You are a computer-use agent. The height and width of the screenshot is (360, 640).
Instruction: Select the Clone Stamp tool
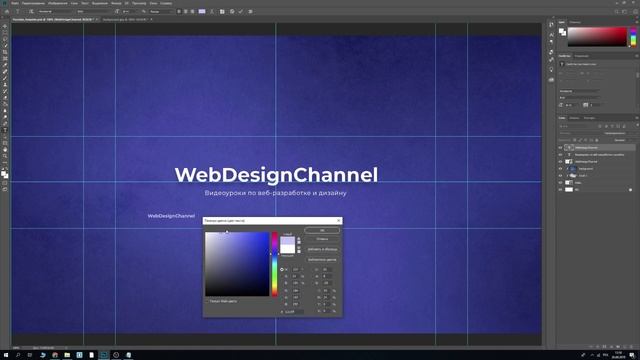tap(5, 84)
